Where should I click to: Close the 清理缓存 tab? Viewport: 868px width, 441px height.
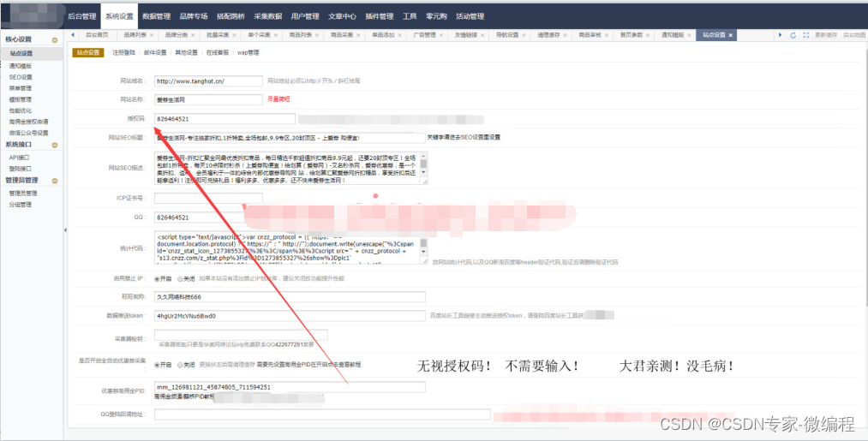click(566, 35)
